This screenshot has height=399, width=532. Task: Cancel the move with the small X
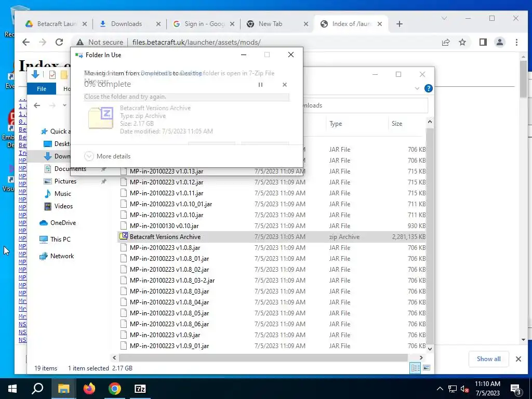[x=285, y=85]
